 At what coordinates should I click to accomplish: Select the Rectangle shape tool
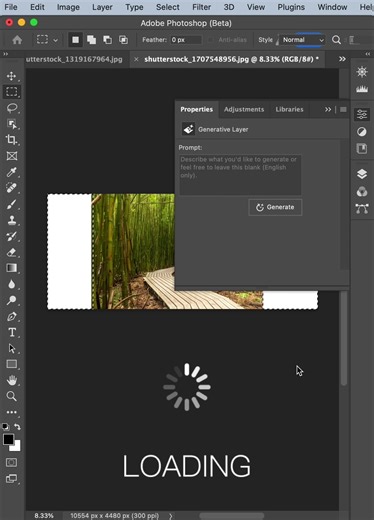[x=12, y=364]
